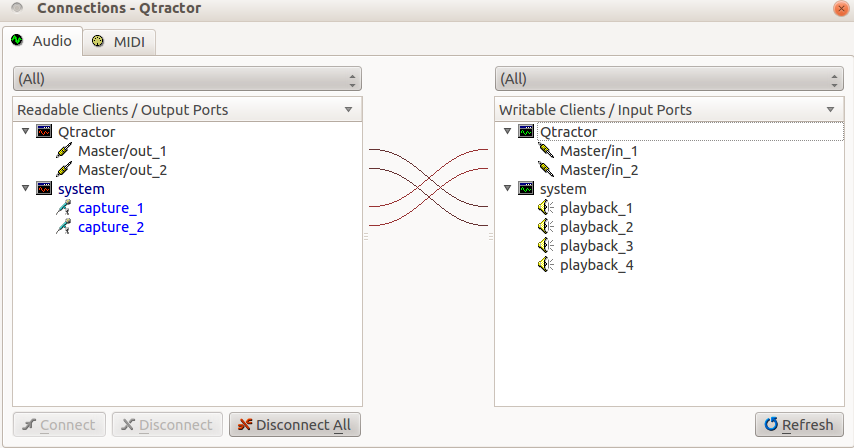Open the left (All) client filter dropdown
Screen dimensions: 854x448
[x=187, y=79]
